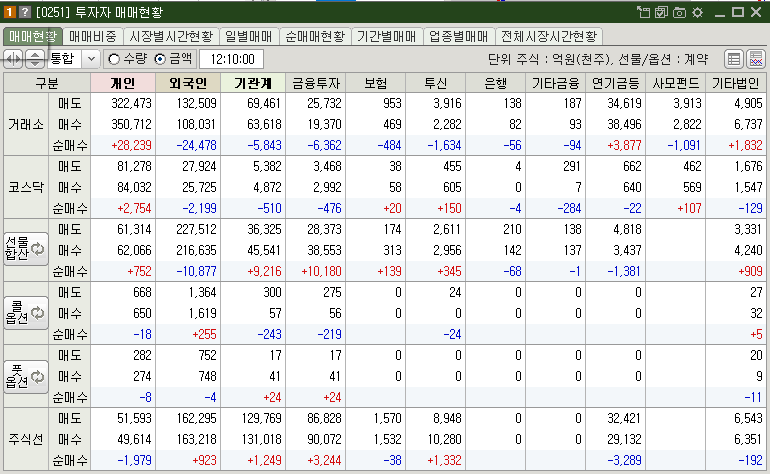Open the 전체시장시간현황 tab
Image resolution: width=770 pixels, height=474 pixels.
[549, 36]
